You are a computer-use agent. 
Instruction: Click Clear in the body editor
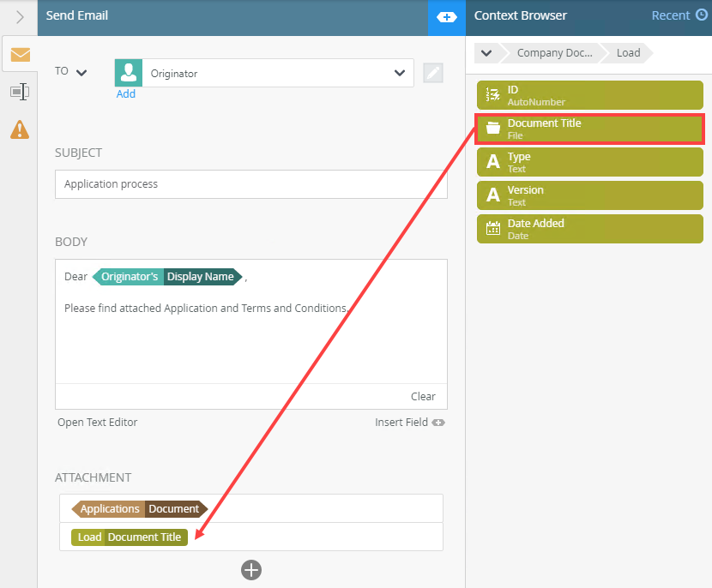(x=423, y=396)
